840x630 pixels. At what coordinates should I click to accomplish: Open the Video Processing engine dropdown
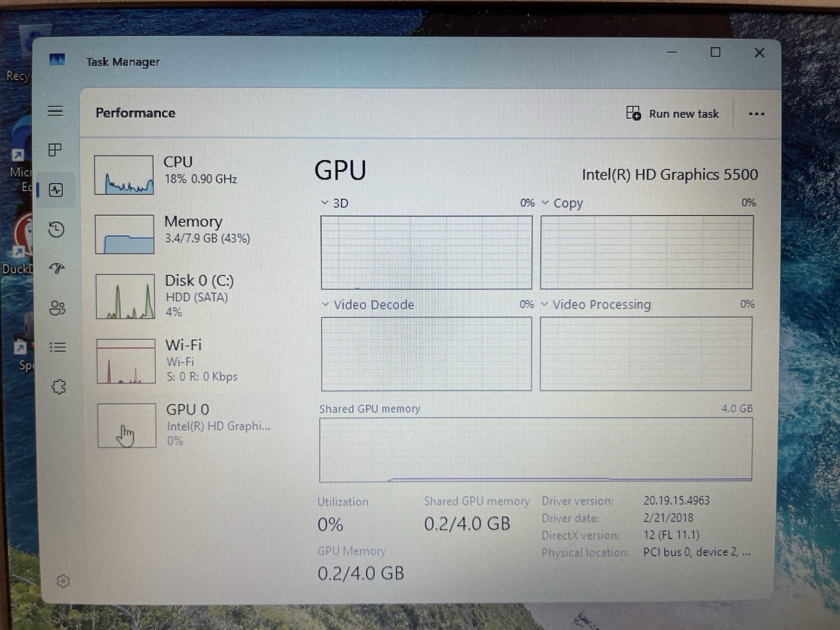[x=544, y=304]
